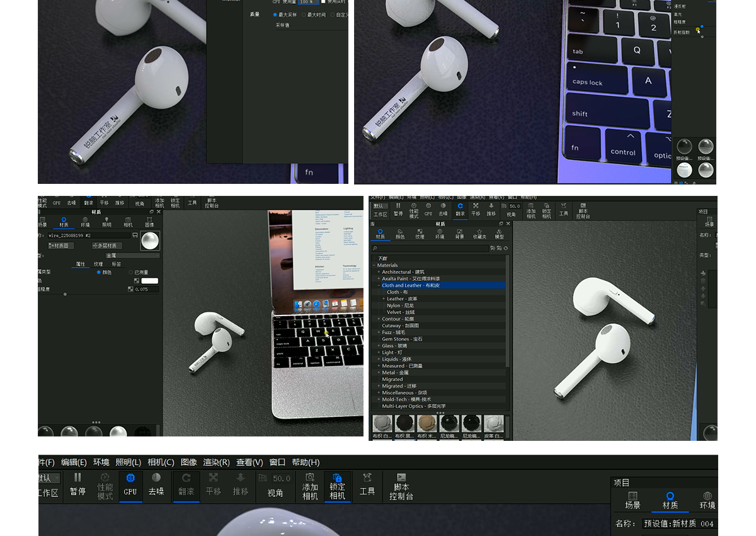Click the refresh icon beside the library search box

505,248
